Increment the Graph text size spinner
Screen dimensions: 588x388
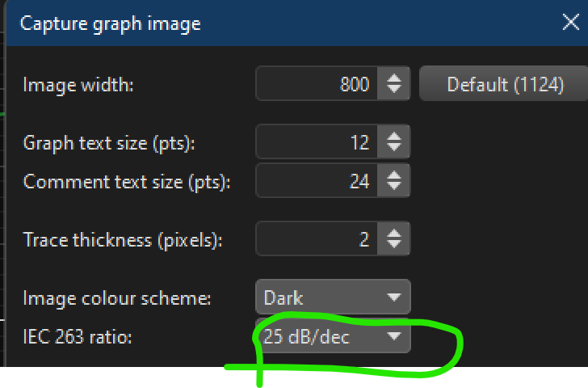point(393,137)
